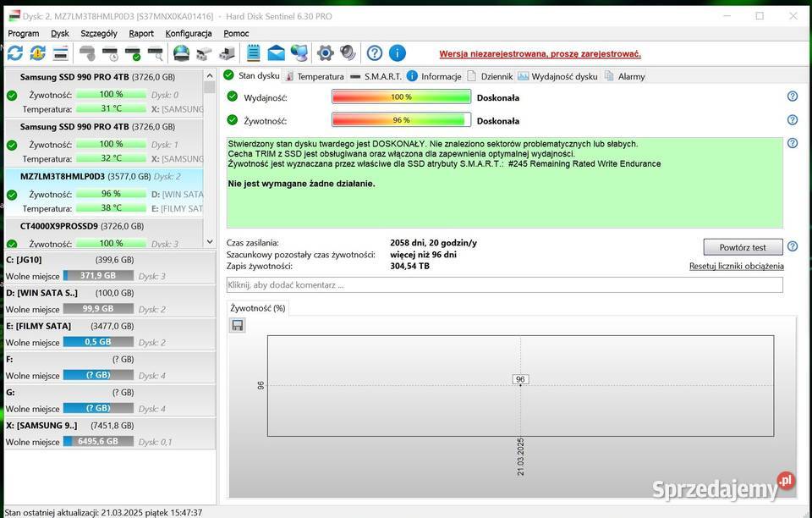This screenshot has width=812, height=518.
Task: Click the help icon beside Żywotność bar
Action: click(793, 119)
